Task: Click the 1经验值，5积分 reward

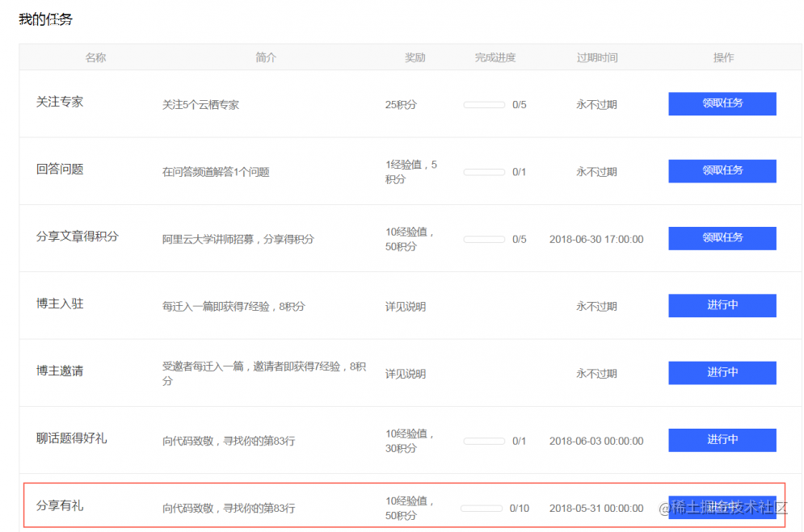Action: (410, 172)
